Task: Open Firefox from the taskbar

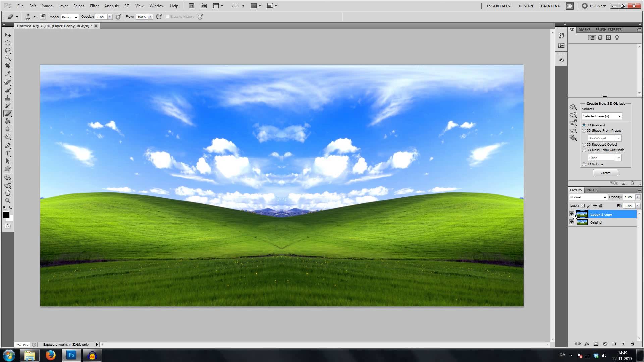Action: pos(50,355)
